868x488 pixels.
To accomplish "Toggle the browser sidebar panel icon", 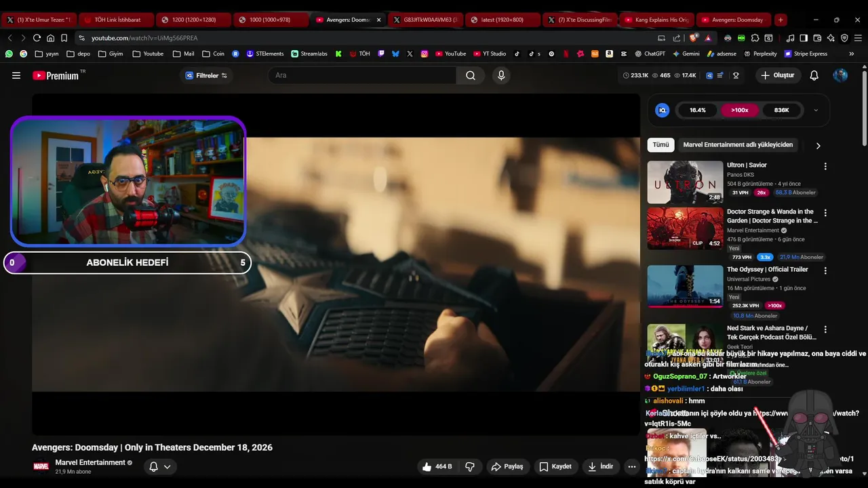I will click(x=804, y=38).
